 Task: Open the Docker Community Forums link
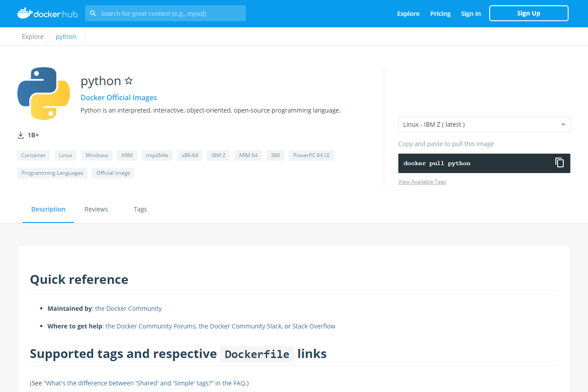(150, 326)
